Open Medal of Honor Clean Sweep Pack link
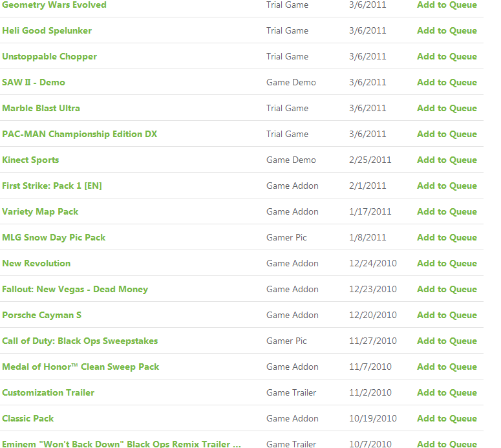 coord(81,367)
